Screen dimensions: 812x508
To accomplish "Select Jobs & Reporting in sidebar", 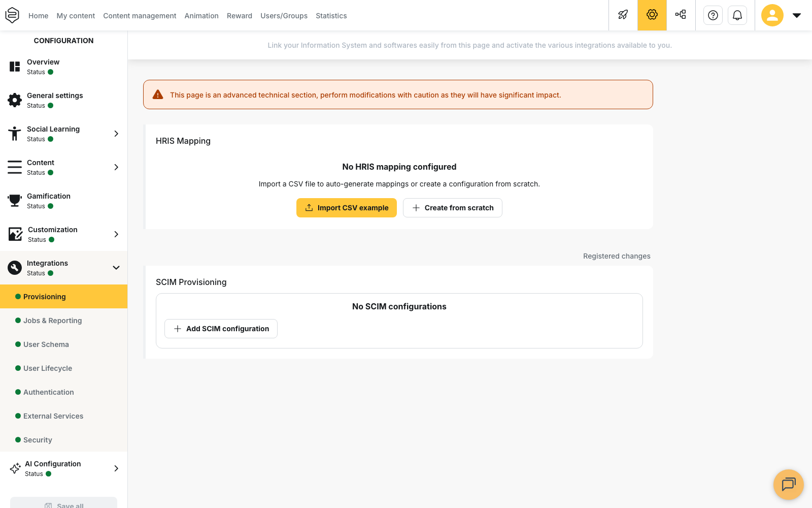I will 63,321.
